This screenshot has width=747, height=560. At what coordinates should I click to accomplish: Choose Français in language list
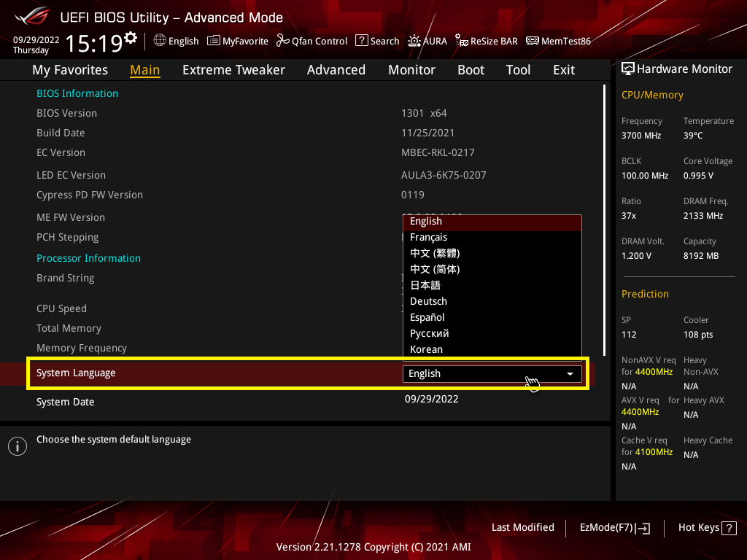pyautogui.click(x=492, y=237)
